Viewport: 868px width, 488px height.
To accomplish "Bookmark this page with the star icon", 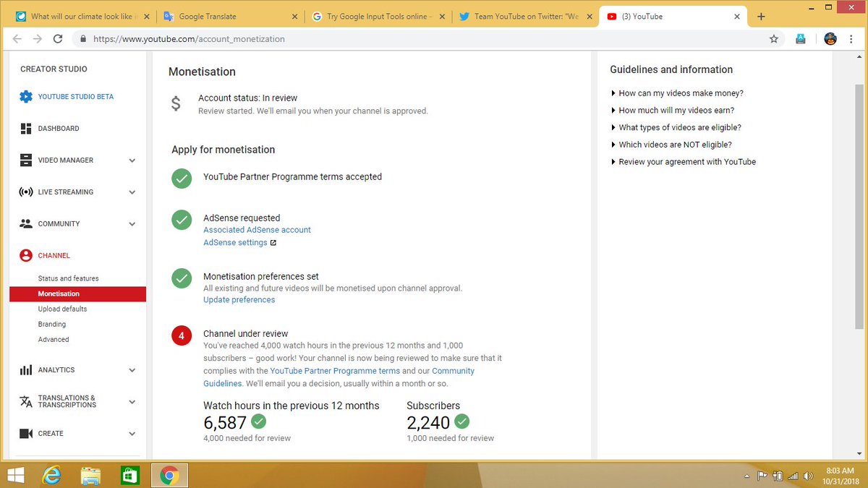I will coord(774,39).
